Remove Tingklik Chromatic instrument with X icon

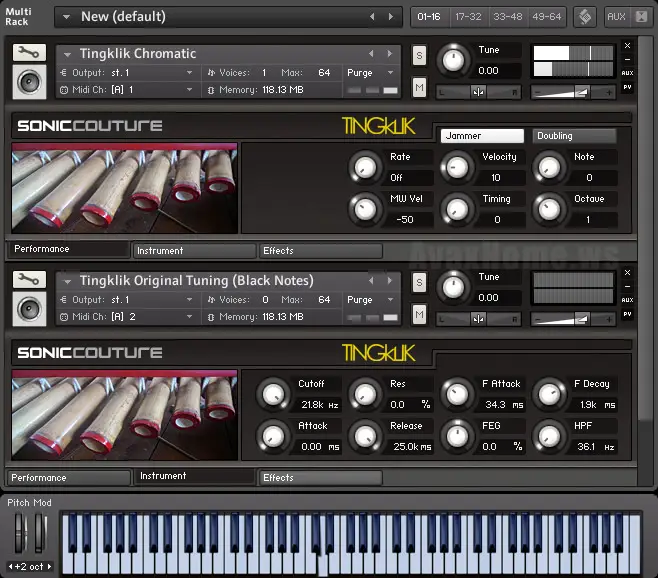coord(627,45)
